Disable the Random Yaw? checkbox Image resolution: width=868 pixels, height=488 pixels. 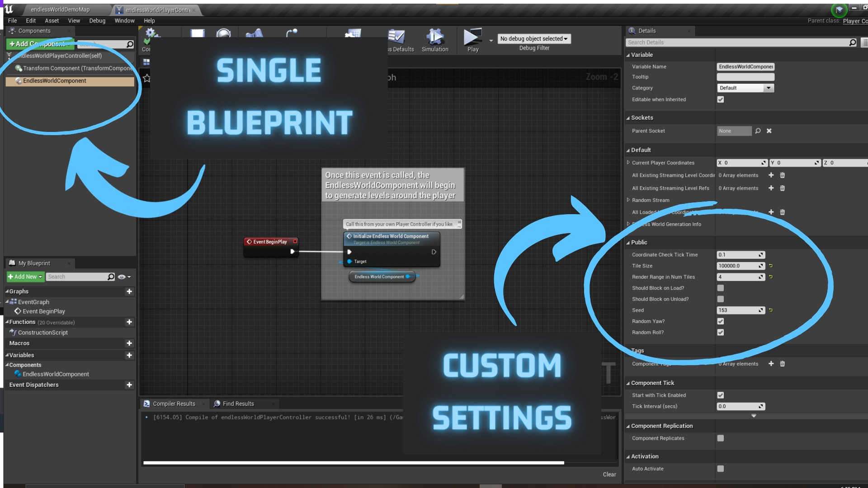click(x=720, y=321)
